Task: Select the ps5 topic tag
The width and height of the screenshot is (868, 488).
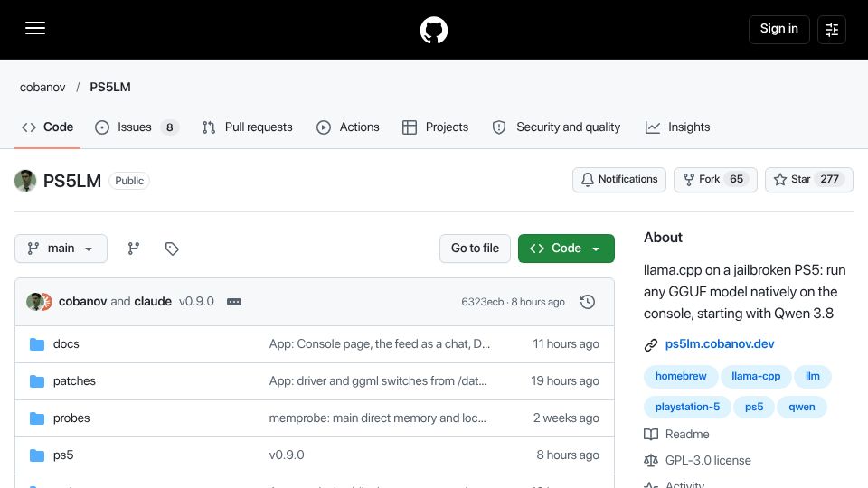Action: [754, 408]
